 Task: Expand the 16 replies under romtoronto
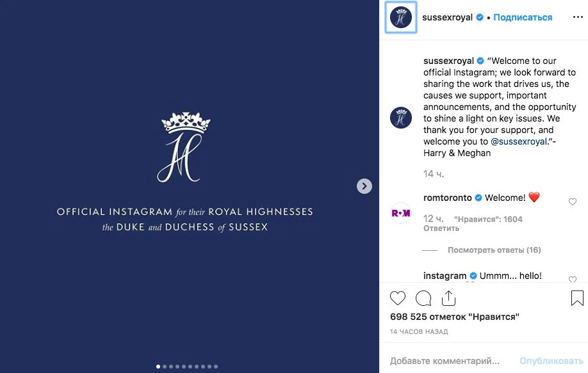(x=494, y=250)
